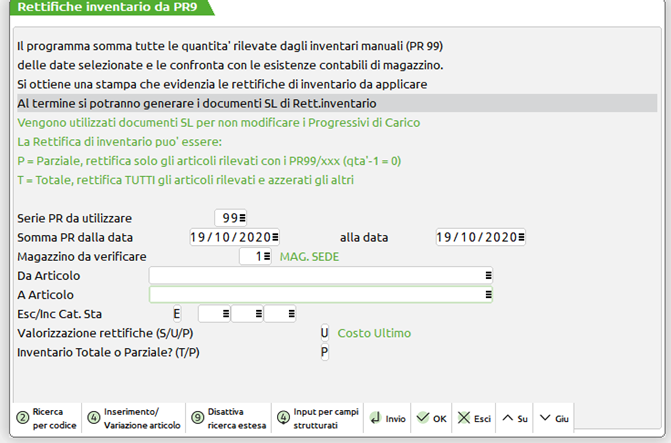Open Da Articolo lookup list icon

click(488, 275)
